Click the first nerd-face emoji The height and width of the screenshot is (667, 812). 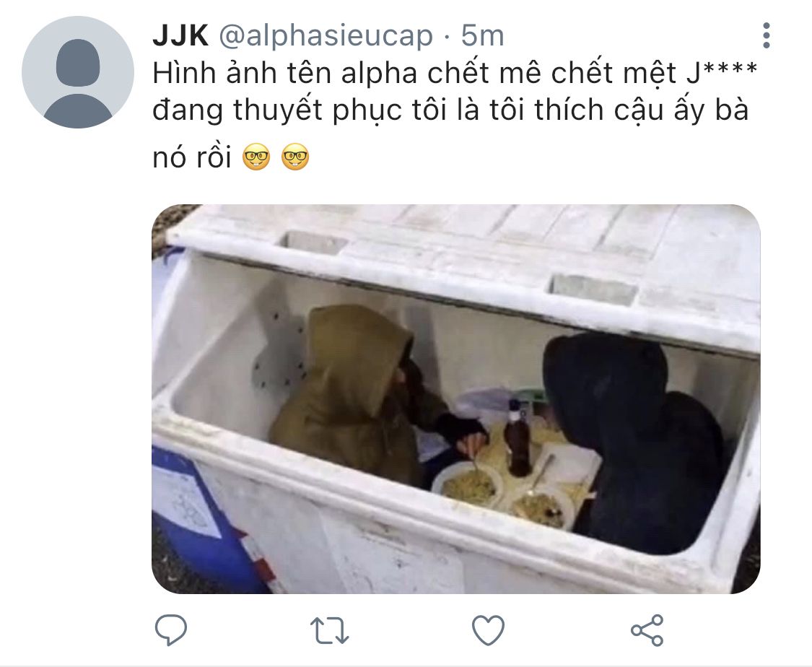click(x=256, y=157)
